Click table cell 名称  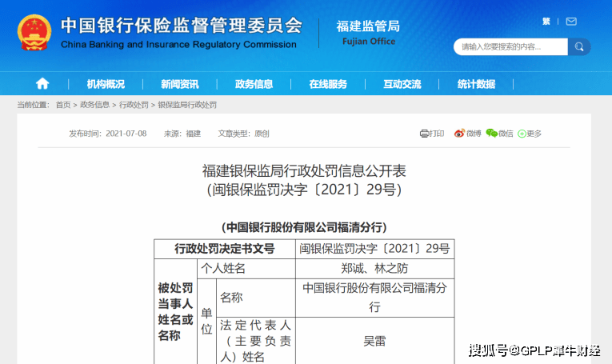click(256, 298)
